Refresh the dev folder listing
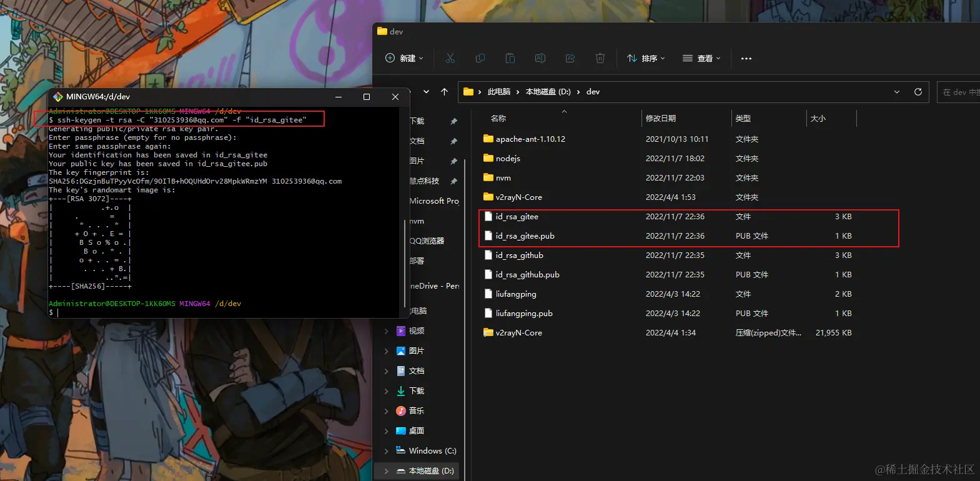This screenshot has width=980, height=481. pos(918,92)
